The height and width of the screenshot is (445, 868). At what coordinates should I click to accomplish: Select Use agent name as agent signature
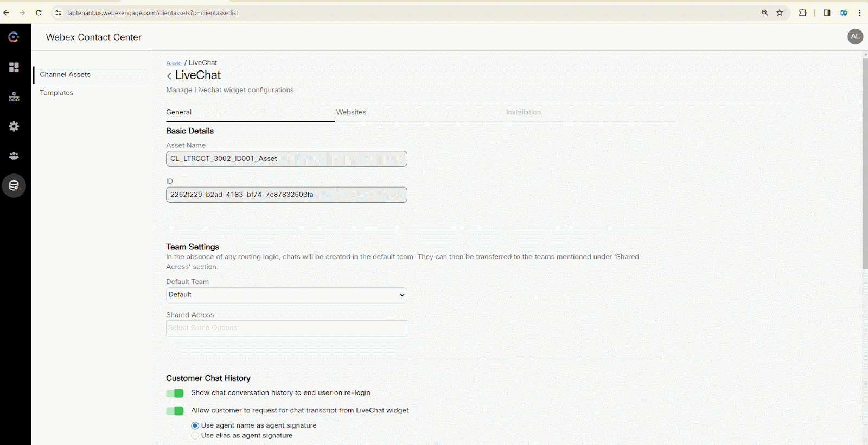point(195,426)
